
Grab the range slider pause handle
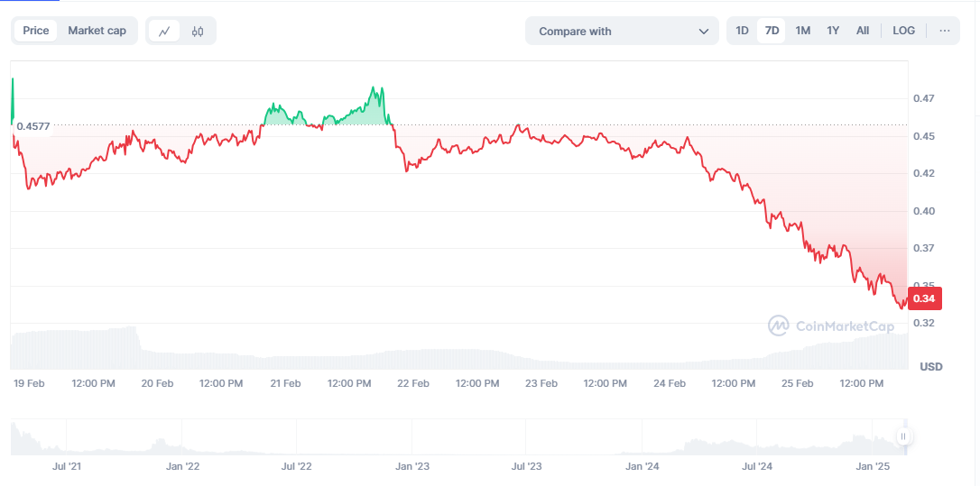[903, 436]
